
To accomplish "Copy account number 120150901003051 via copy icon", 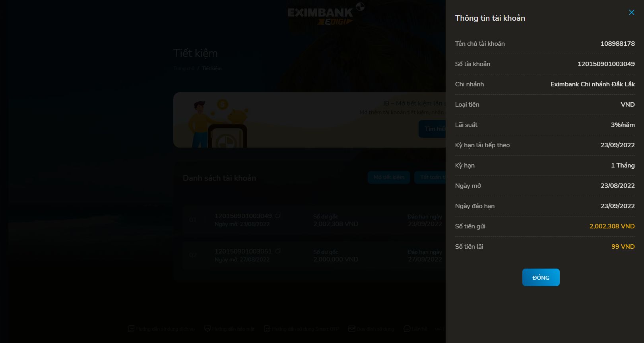I will coord(278,251).
